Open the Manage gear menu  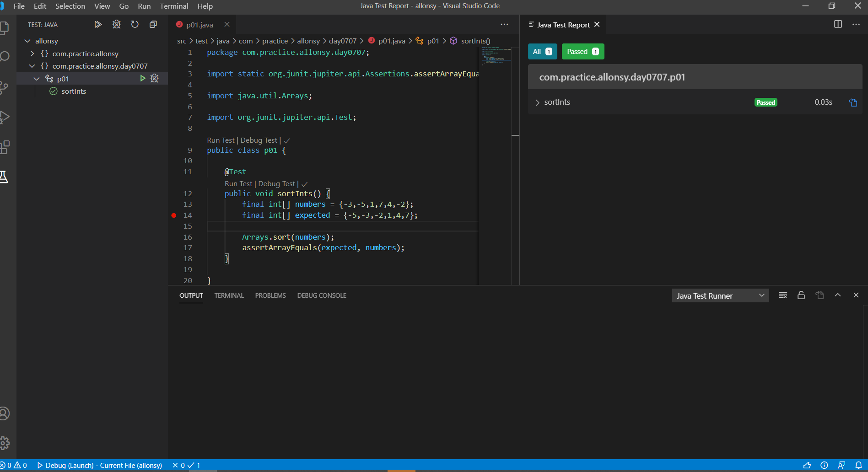tap(4, 443)
